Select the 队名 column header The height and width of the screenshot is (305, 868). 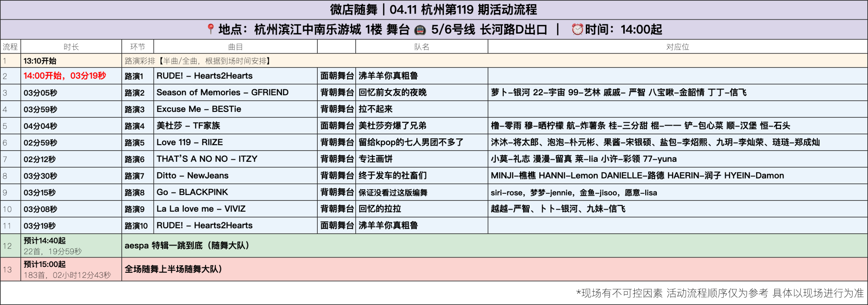[421, 47]
